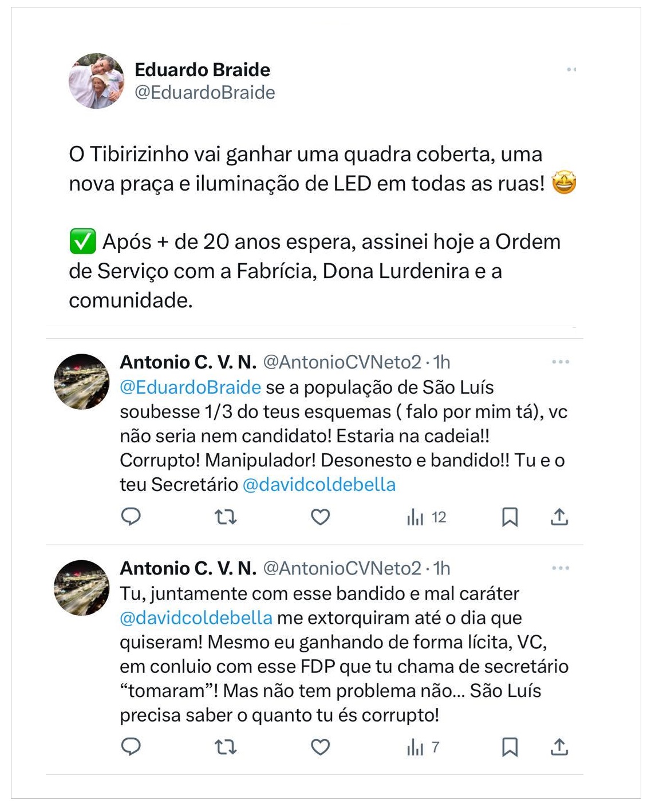Bookmark the second Antonio reply
Image resolution: width=663 pixels, height=812 pixels.
click(x=510, y=747)
